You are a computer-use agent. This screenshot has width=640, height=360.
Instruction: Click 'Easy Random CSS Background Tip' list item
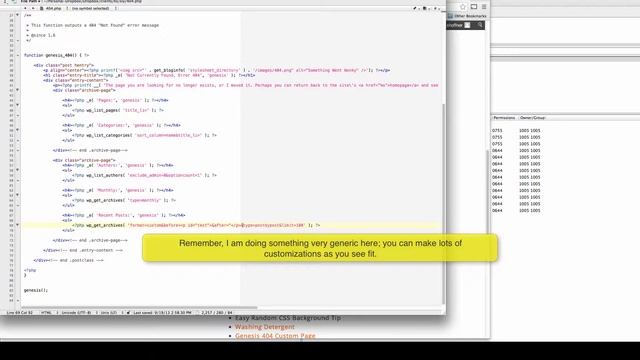tap(288, 318)
